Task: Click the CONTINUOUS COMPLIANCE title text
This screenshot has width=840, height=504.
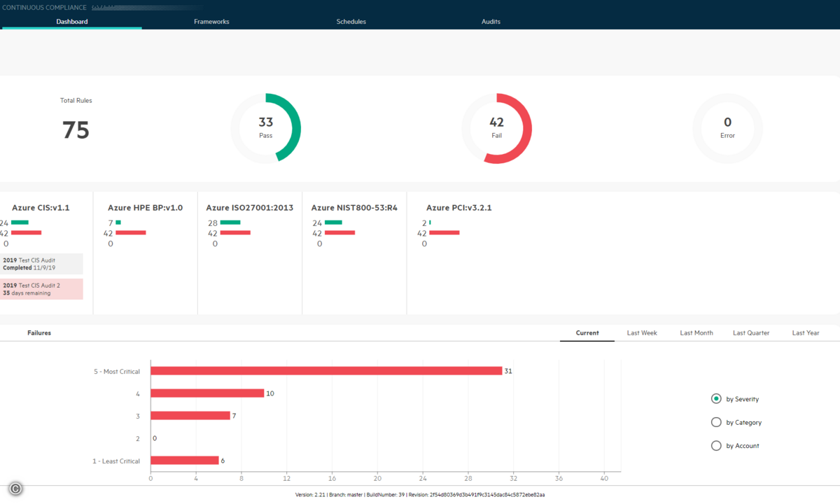Action: point(45,8)
